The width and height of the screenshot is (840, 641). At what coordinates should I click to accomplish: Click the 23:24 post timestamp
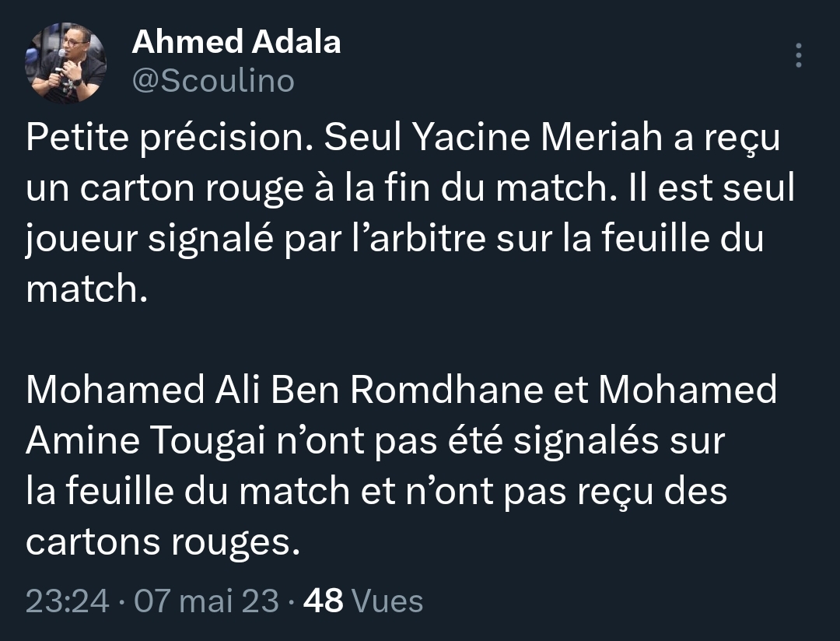click(x=68, y=601)
